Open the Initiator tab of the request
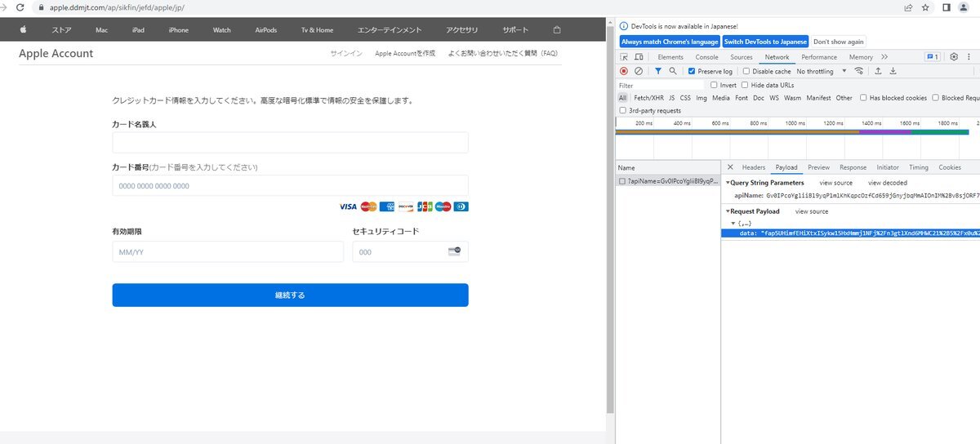980x444 pixels. click(888, 167)
